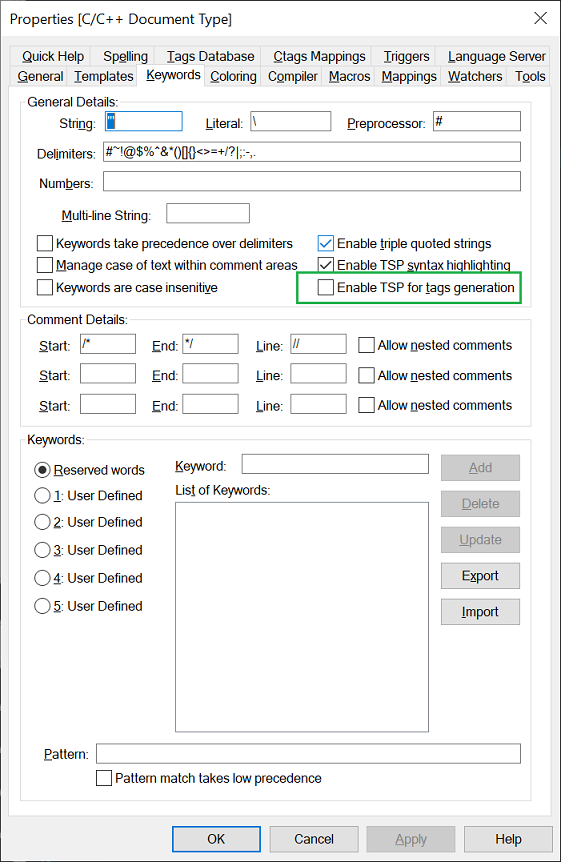Click into the Keyword input field
The image size is (561, 862).
(335, 464)
